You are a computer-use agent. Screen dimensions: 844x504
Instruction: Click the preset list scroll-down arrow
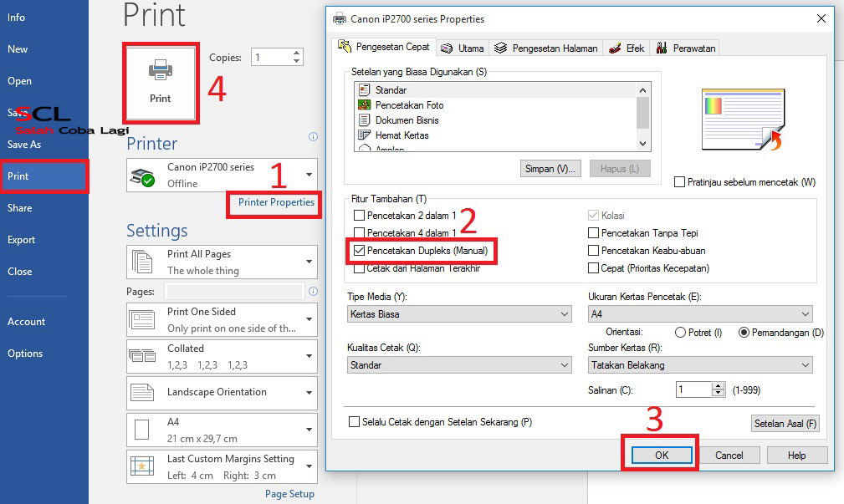642,144
